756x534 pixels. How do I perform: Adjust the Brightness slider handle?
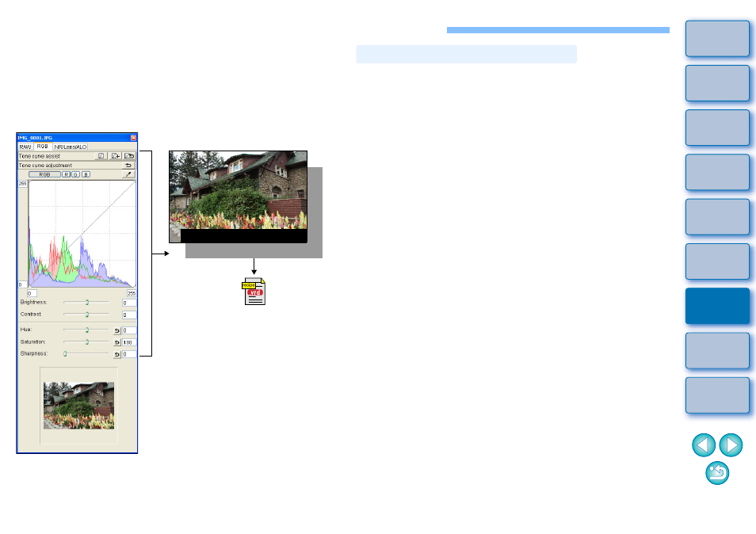[x=87, y=302]
